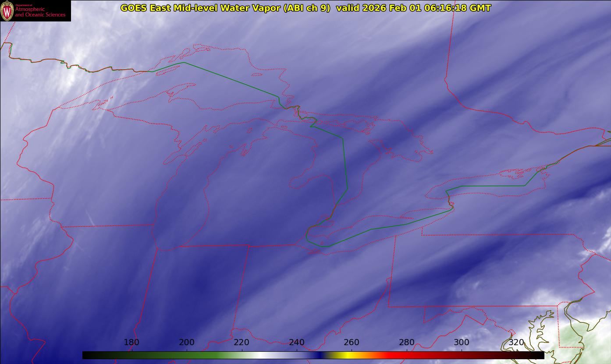This screenshot has height=364, width=611.
Task: Click the 320 colorbar label
Action: tap(516, 342)
